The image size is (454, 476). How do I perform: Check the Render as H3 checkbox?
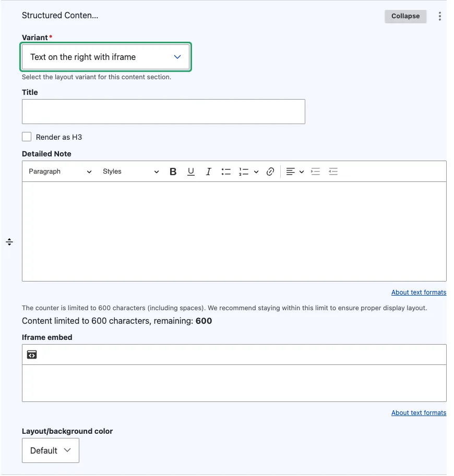[27, 137]
